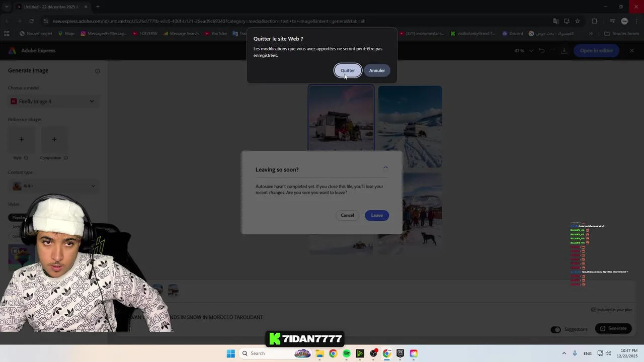Open the browser extensions puzzle icon
644x362 pixels.
tap(595, 21)
